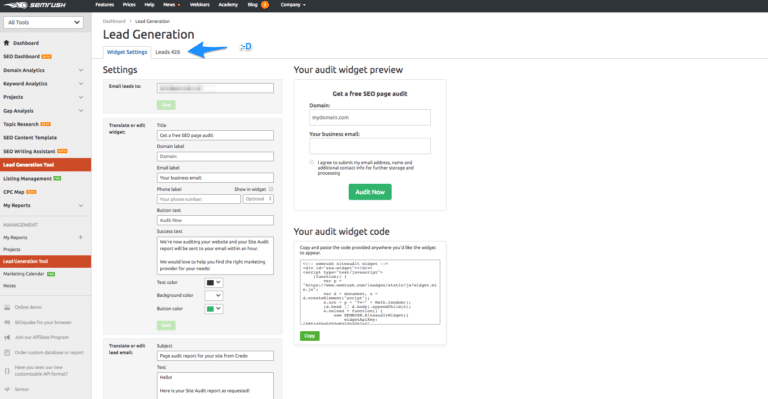Open the phone Optional dropdown

tap(258, 199)
